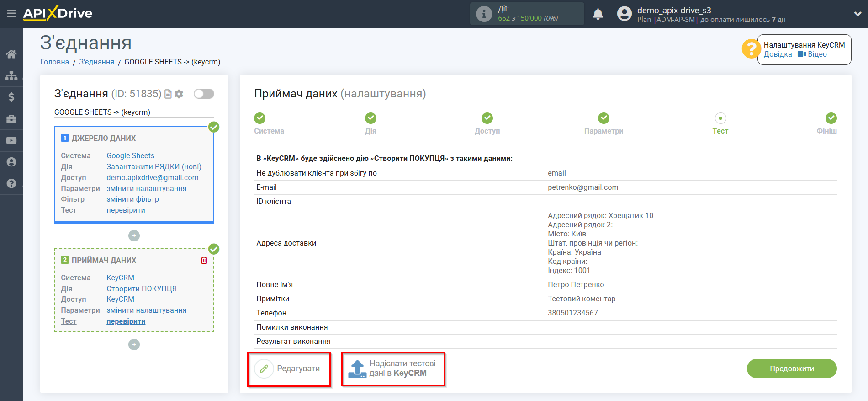The height and width of the screenshot is (401, 868).
Task: Click Створити ПОКУПЦЯ action link
Action: coord(142,289)
